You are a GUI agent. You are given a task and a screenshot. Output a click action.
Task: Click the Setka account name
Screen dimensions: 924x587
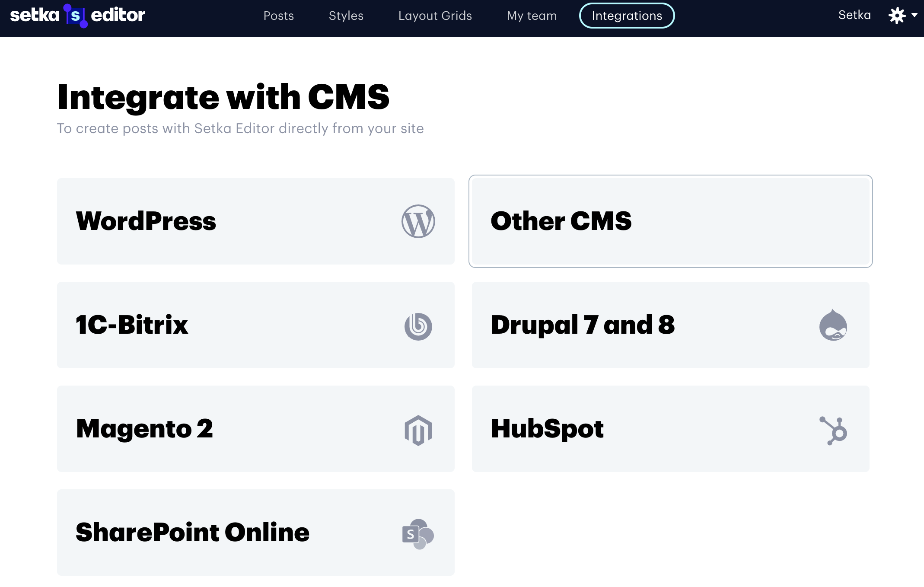pyautogui.click(x=854, y=15)
